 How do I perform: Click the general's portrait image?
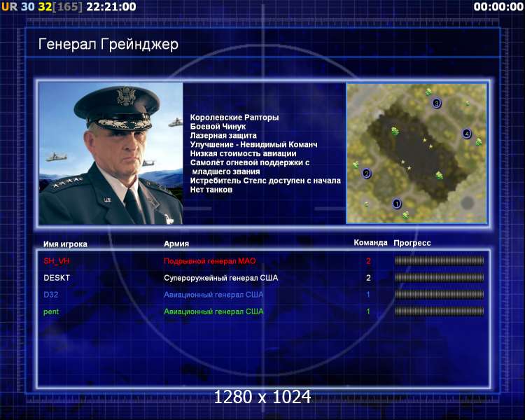pyautogui.click(x=111, y=154)
